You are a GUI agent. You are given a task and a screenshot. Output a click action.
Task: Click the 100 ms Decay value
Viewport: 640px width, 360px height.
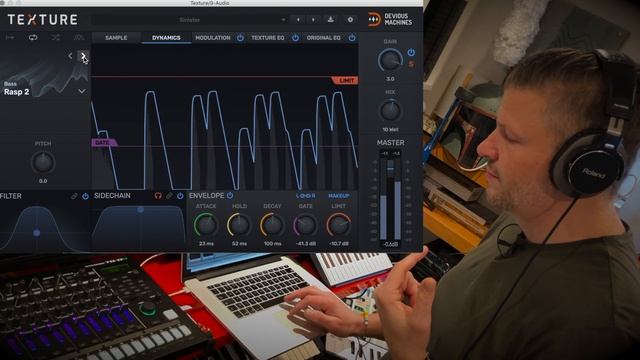pos(272,244)
